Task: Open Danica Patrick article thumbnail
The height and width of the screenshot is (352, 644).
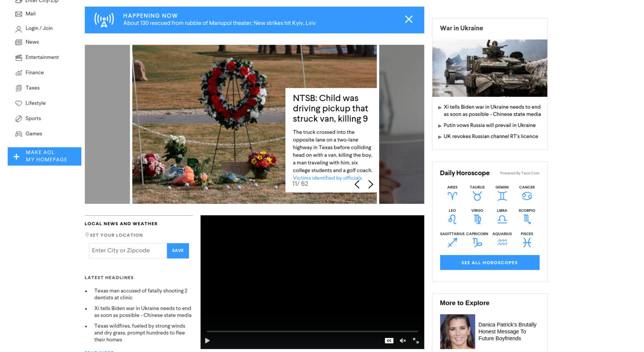Action: 458,332
